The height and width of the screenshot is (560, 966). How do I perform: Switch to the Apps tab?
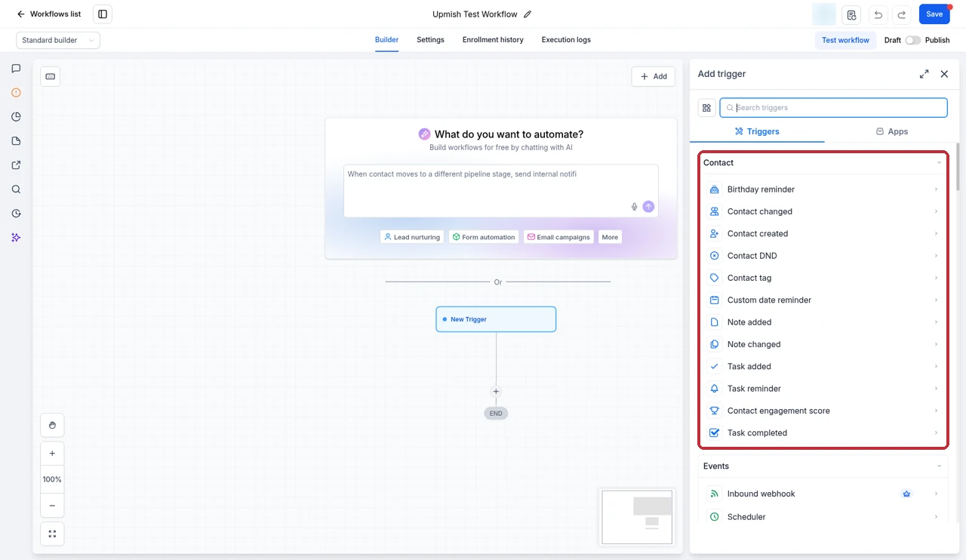click(x=891, y=131)
